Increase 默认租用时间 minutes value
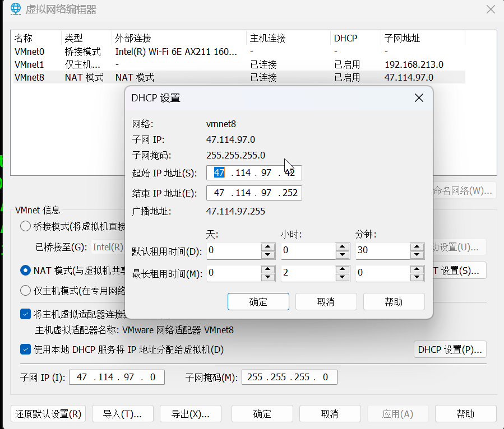 417,247
